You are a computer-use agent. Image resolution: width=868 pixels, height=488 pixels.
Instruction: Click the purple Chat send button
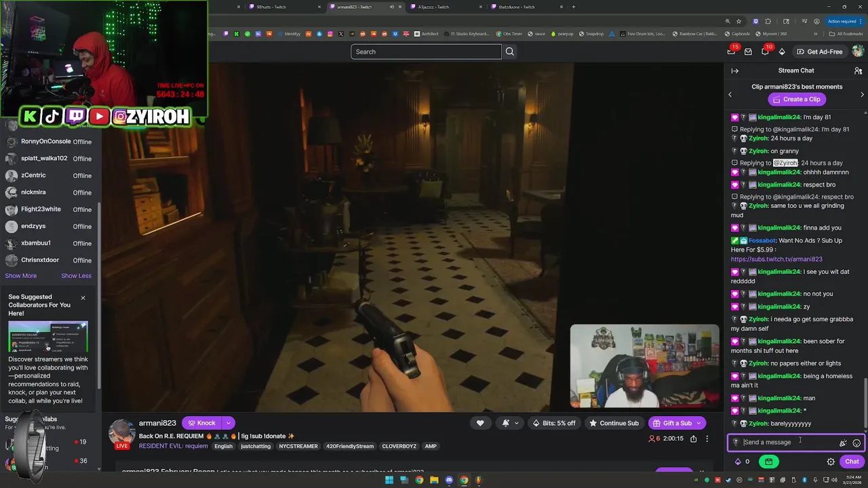(852, 462)
